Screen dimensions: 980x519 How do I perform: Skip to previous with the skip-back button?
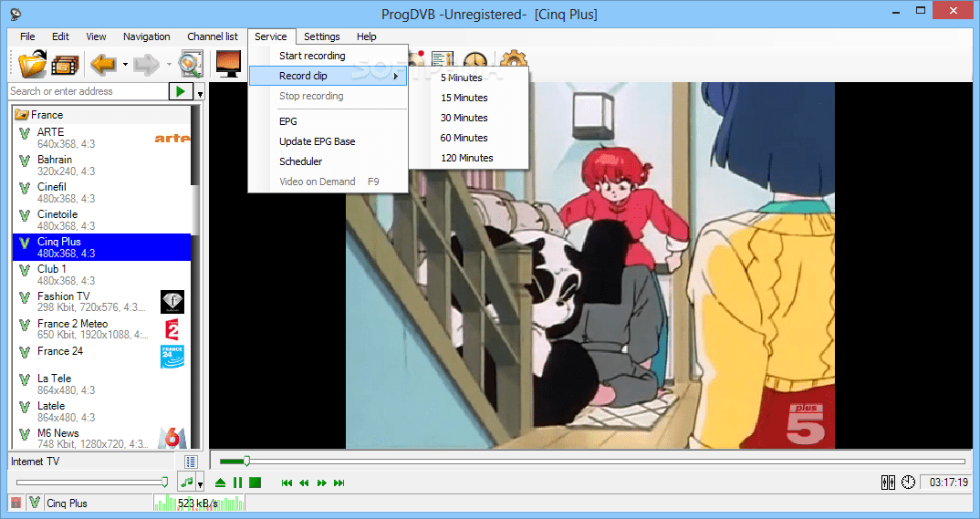[287, 483]
